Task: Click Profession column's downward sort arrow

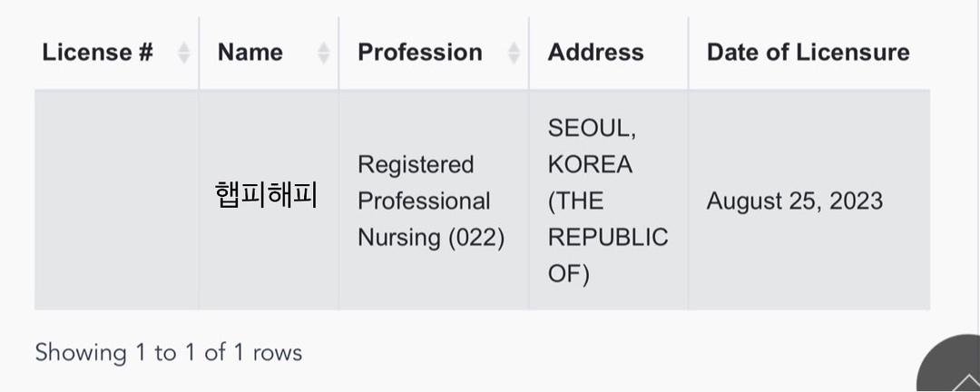Action: (514, 58)
